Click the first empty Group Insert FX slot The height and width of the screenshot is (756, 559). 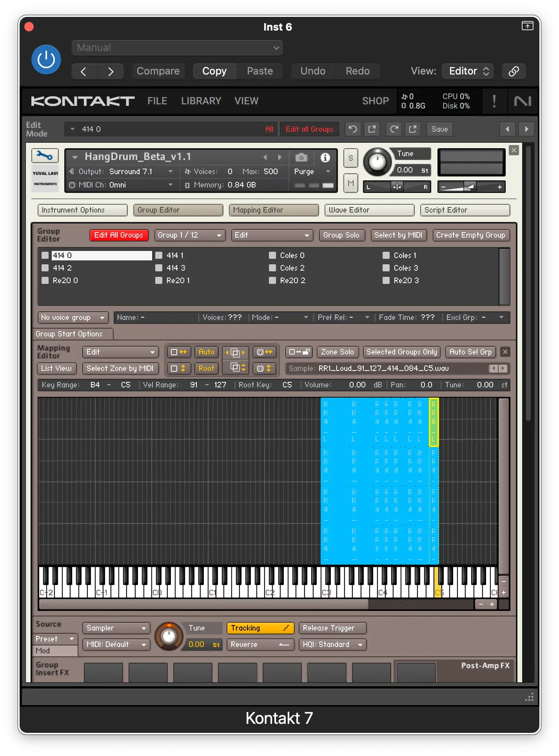point(103,673)
